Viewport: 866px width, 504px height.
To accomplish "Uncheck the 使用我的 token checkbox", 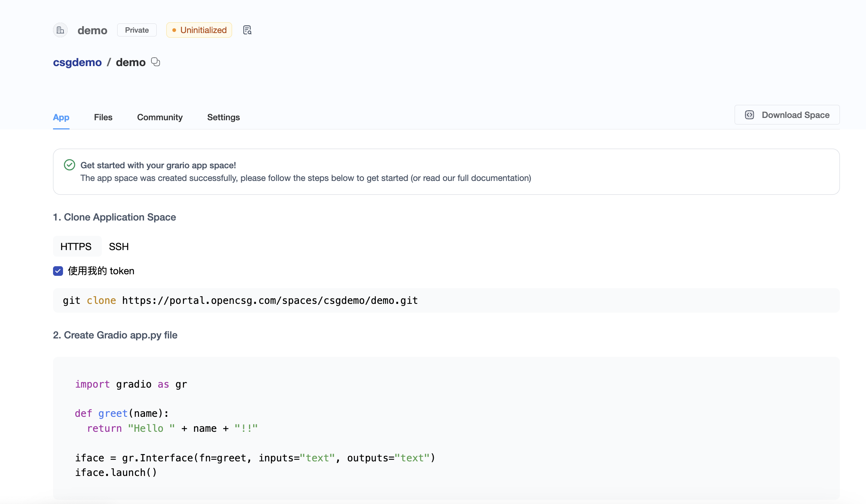I will [x=58, y=271].
